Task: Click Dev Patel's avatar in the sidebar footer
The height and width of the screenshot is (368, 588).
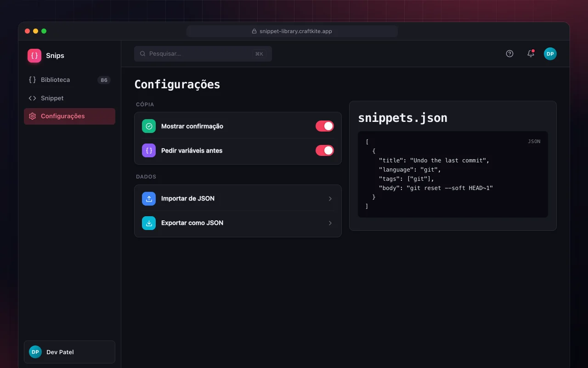Action: click(x=35, y=352)
